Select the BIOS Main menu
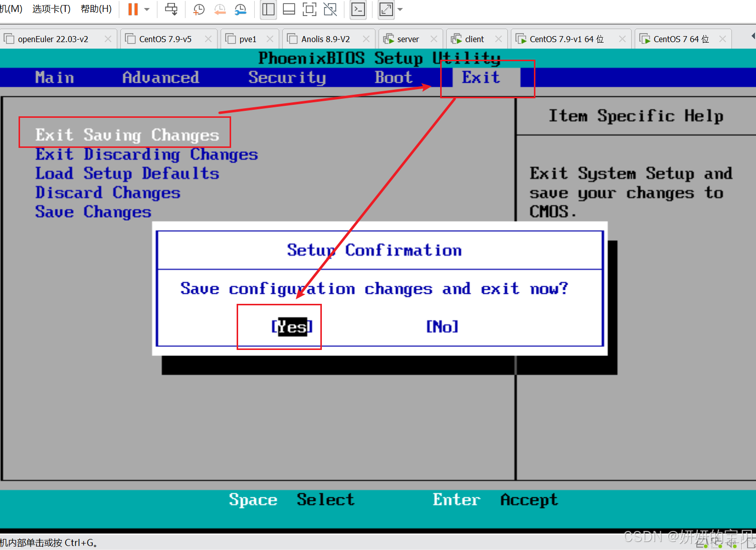This screenshot has height=550, width=756. [55, 78]
